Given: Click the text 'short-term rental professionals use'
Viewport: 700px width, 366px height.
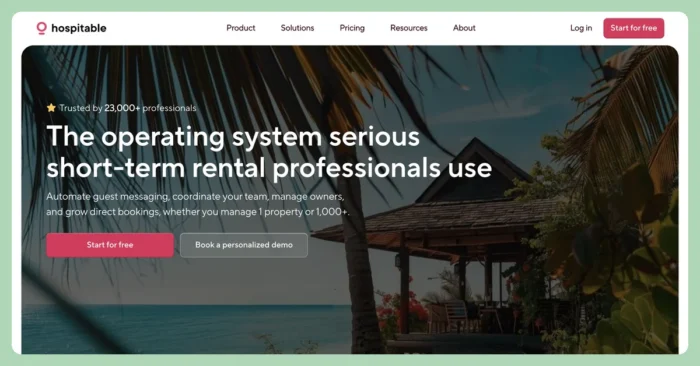Looking at the screenshot, I should (269, 168).
